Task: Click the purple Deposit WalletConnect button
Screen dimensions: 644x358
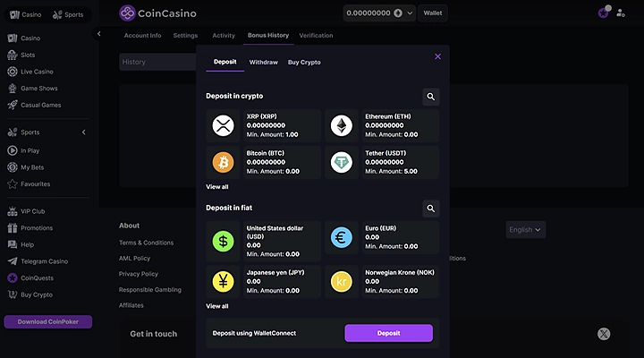Action: [388, 333]
